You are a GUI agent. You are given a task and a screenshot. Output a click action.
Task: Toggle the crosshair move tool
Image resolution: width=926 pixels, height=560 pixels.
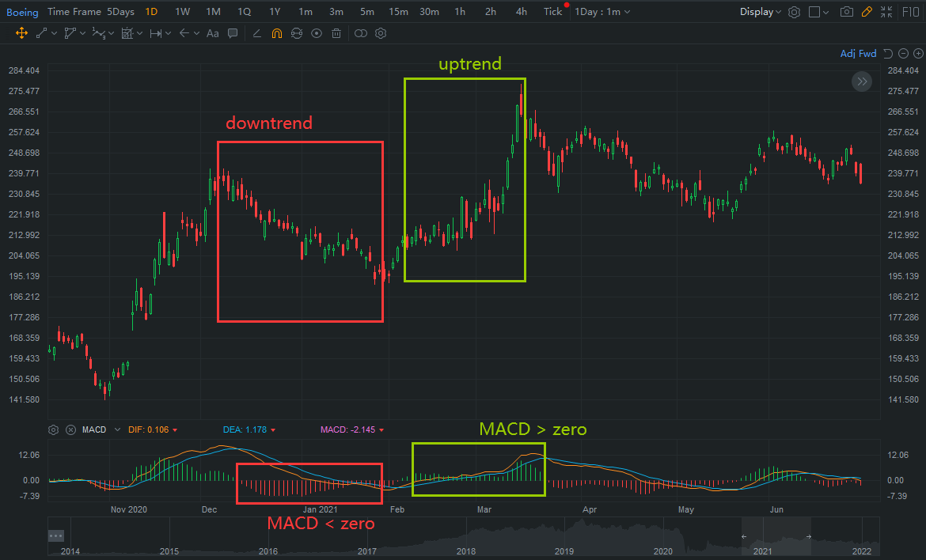pos(21,32)
